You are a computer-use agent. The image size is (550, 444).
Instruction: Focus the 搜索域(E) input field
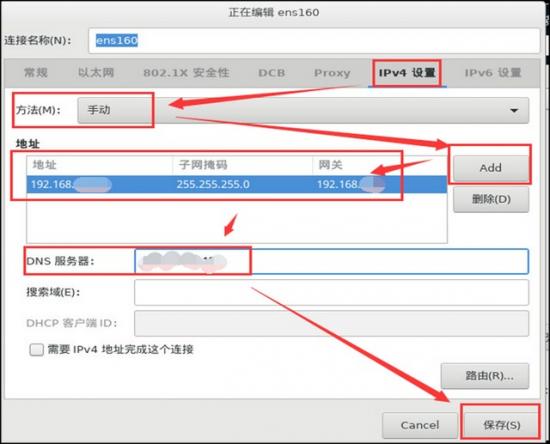tap(331, 292)
